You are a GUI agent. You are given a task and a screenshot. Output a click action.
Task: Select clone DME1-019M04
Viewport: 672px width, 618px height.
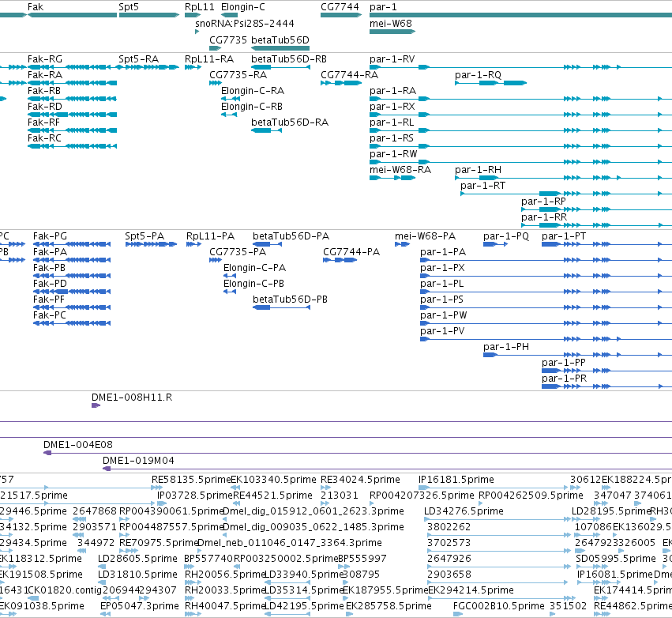(x=387, y=469)
